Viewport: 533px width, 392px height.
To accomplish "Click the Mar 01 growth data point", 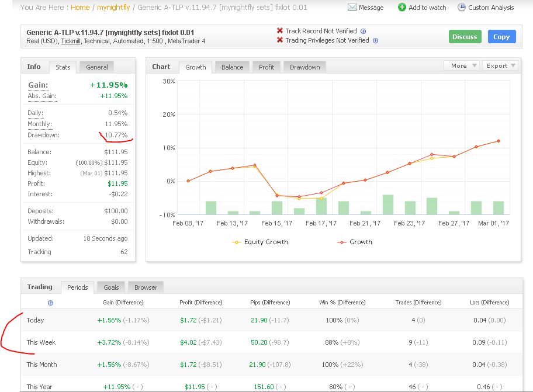I will [499, 141].
